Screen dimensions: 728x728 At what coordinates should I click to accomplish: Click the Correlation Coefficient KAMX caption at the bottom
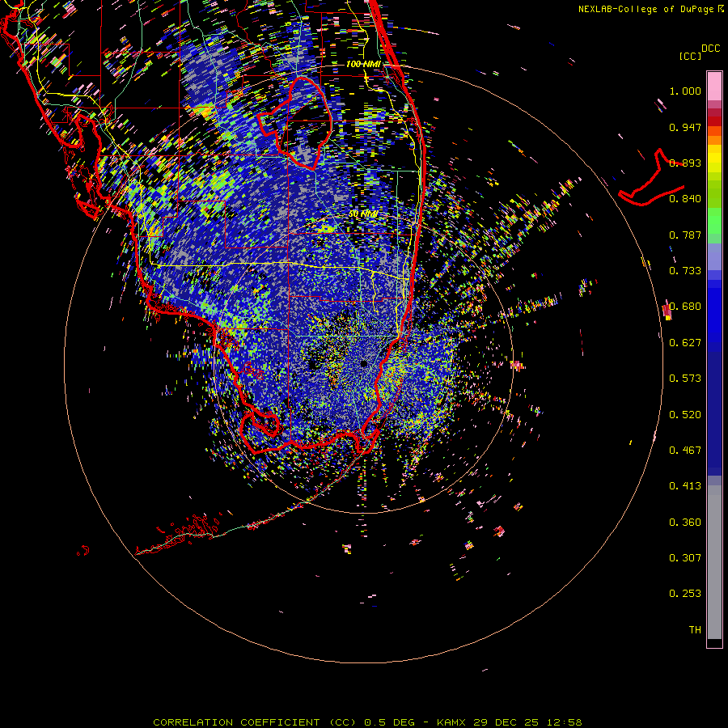(x=367, y=722)
